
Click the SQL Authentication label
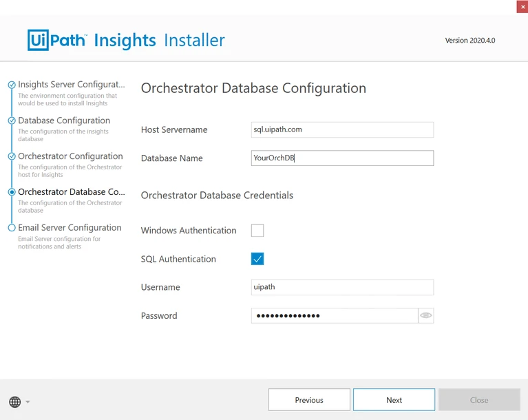(178, 259)
